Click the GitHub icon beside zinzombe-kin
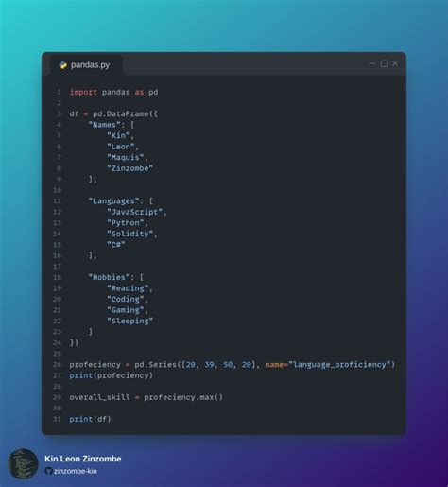This screenshot has width=448, height=487. click(48, 471)
